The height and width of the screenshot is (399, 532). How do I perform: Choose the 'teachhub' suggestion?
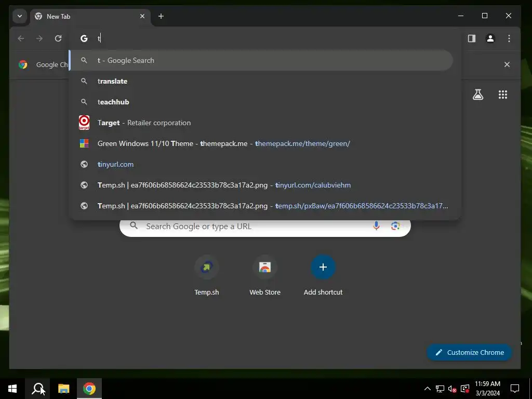click(261, 102)
